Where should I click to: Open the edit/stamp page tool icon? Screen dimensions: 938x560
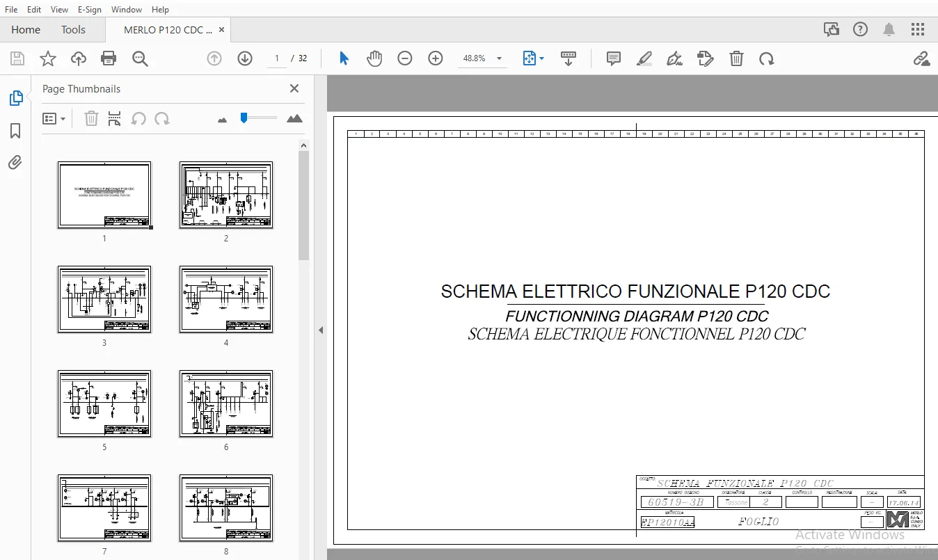pos(706,59)
